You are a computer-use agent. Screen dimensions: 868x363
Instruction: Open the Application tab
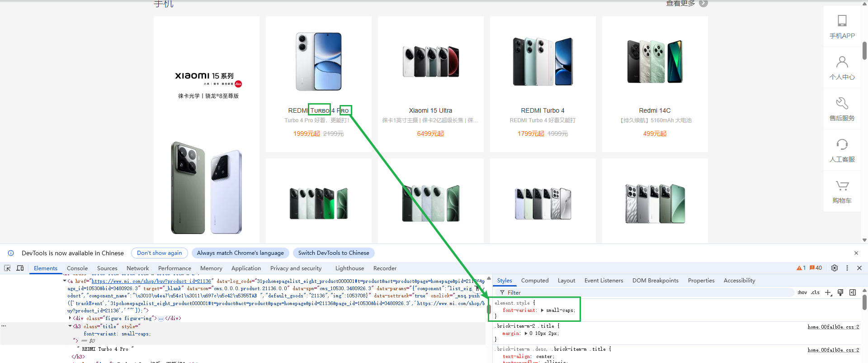(x=246, y=268)
